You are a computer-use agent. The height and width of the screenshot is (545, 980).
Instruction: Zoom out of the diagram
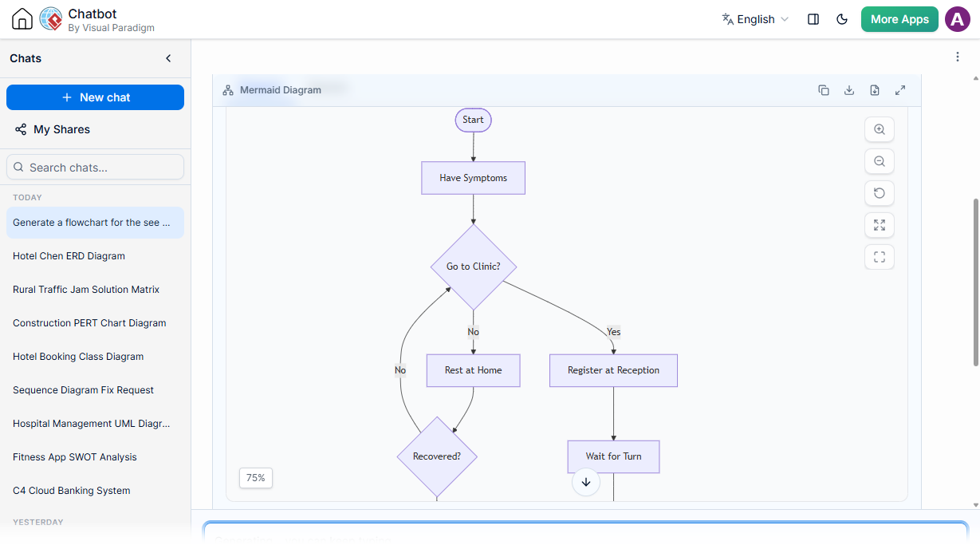(x=880, y=161)
